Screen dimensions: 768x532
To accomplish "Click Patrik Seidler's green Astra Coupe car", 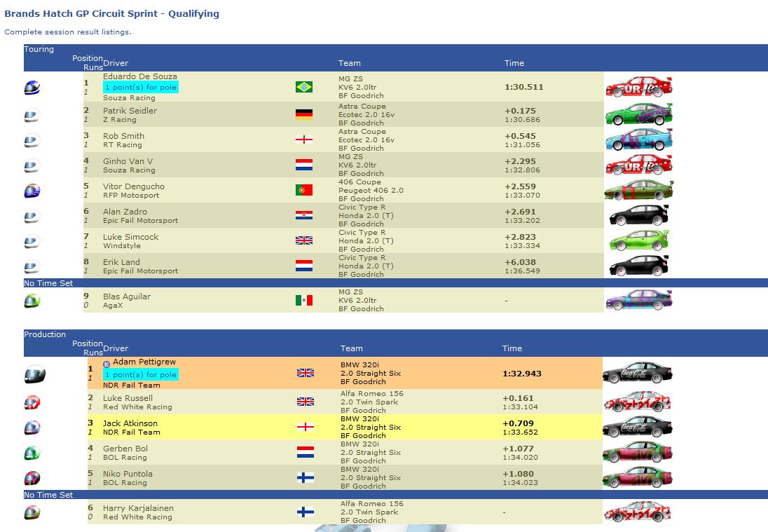I will click(x=639, y=114).
